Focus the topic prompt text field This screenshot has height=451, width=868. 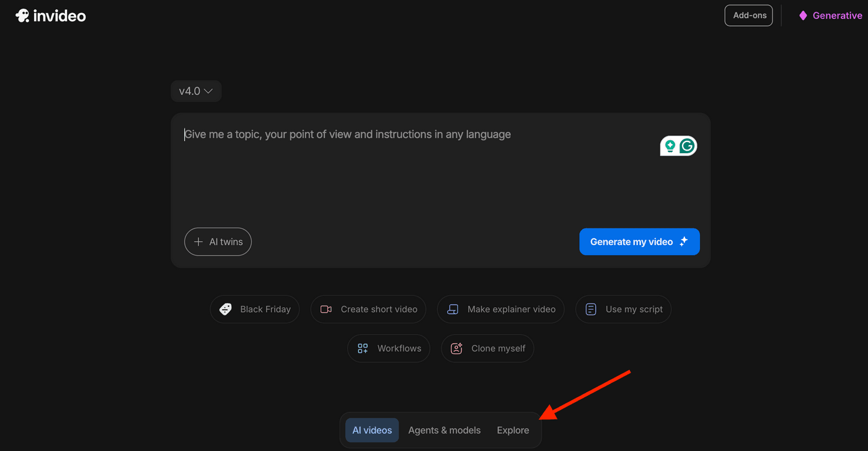pyautogui.click(x=409, y=174)
